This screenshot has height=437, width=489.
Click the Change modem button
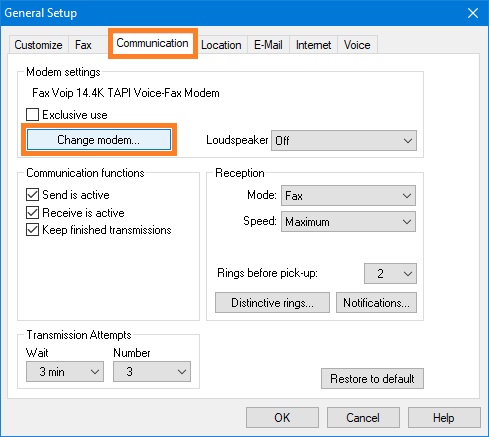point(99,140)
